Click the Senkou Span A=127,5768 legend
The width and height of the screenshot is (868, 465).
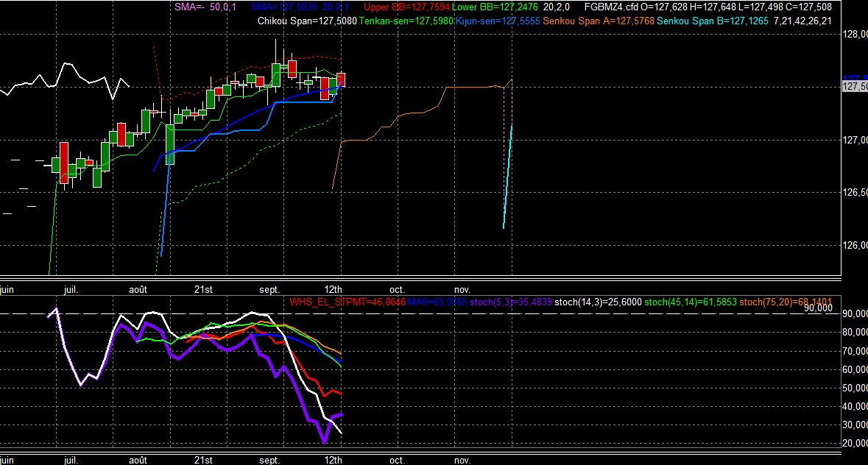[599, 21]
